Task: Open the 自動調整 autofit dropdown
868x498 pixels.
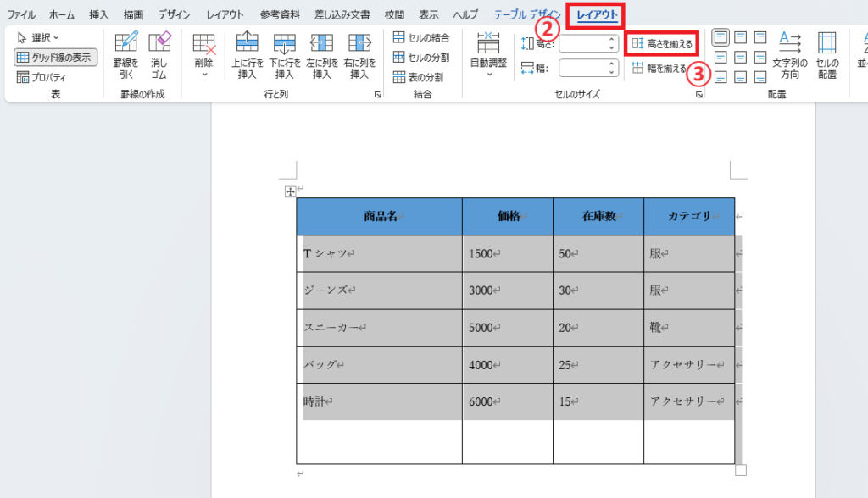Action: tap(488, 55)
